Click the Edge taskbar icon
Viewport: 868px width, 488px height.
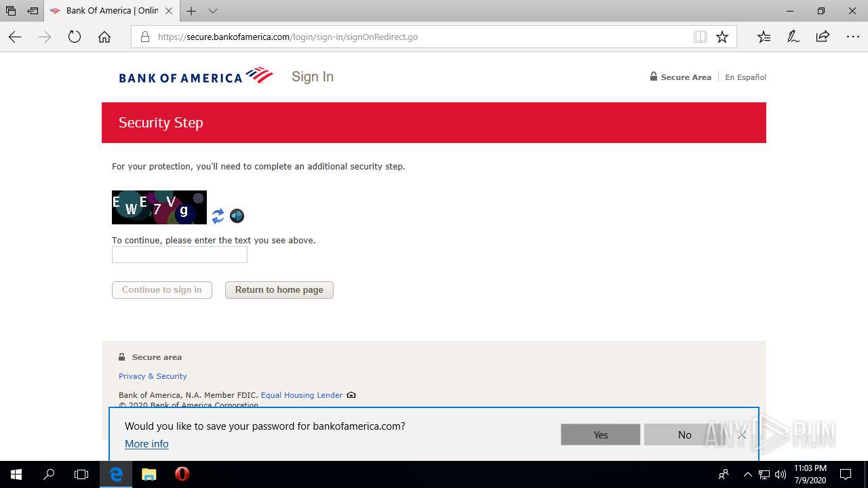[x=117, y=474]
